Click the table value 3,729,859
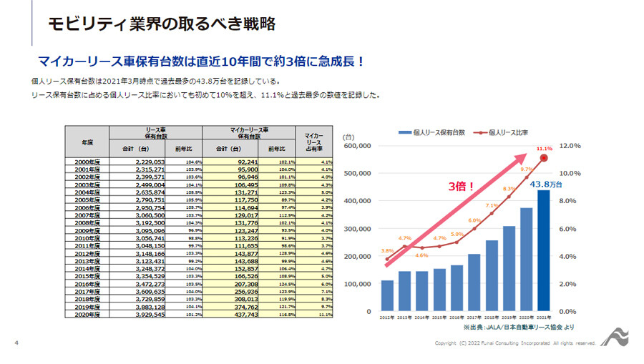The height and width of the screenshot is (364, 644). coord(150,299)
